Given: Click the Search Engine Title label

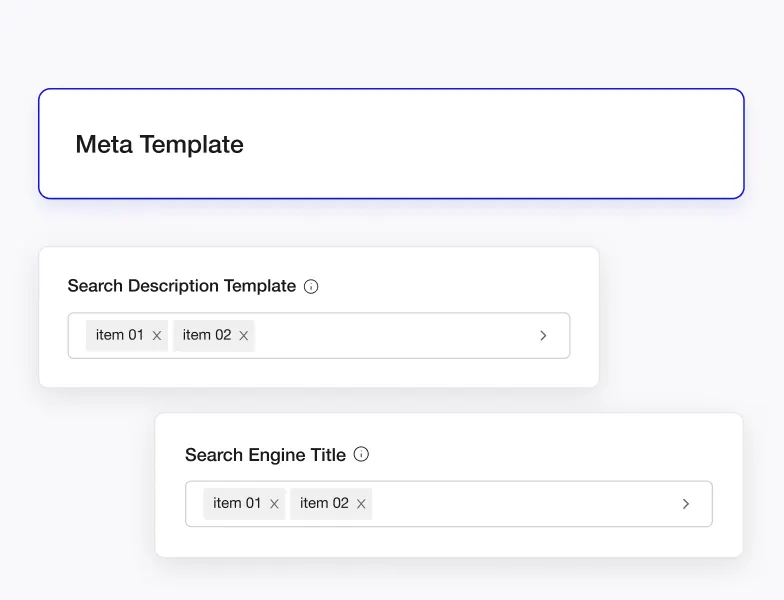Looking at the screenshot, I should [266, 455].
